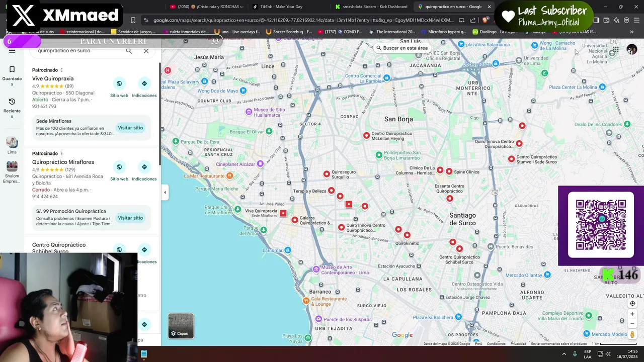Viewport: 644px width, 362px height.
Task: Select the Quiroseguro Surquillo map pin
Action: (x=327, y=174)
